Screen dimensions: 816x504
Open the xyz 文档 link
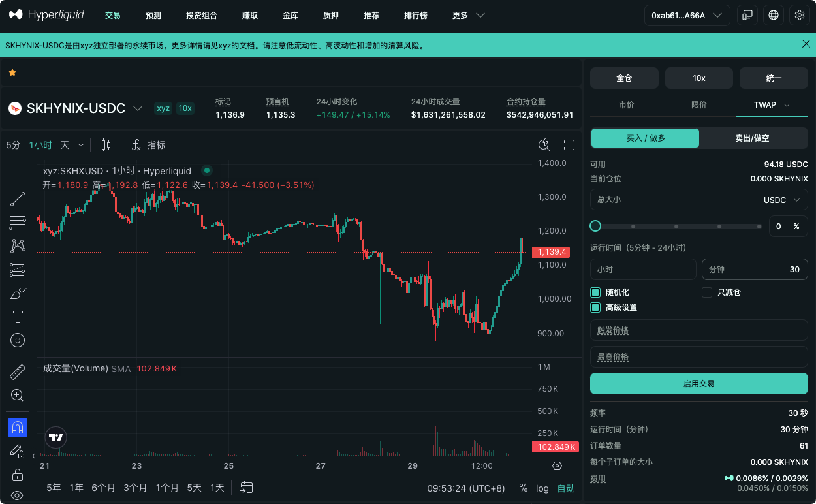coord(247,46)
